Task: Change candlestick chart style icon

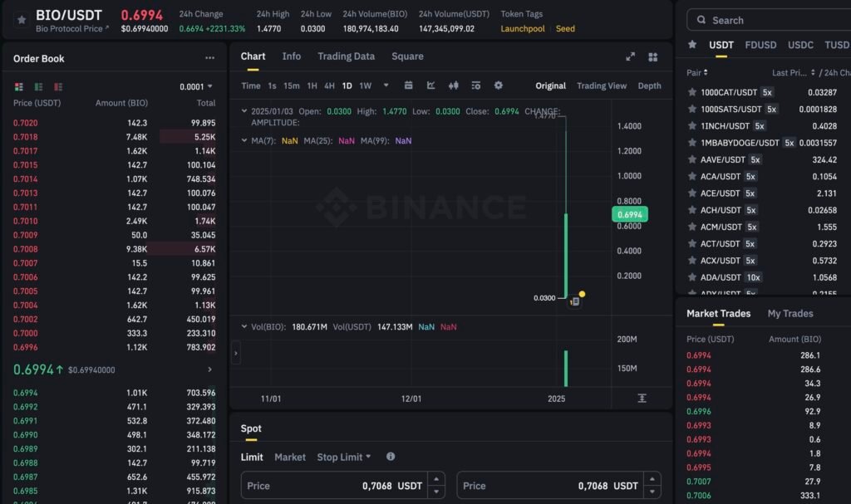Action: point(453,86)
